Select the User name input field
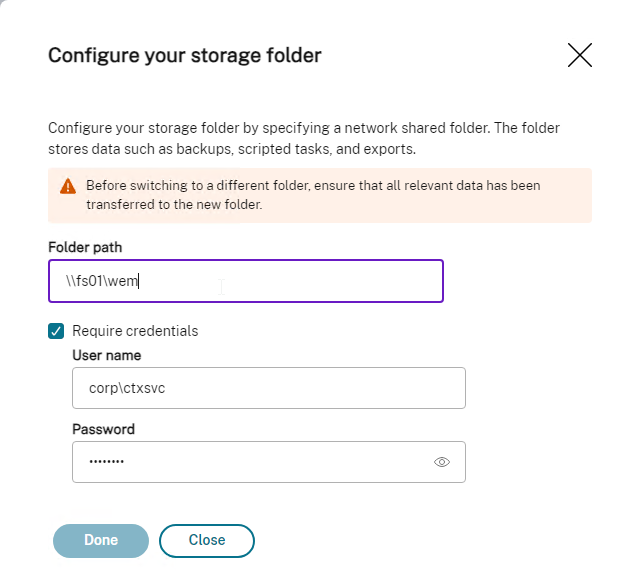Image resolution: width=618 pixels, height=575 pixels. coord(269,388)
